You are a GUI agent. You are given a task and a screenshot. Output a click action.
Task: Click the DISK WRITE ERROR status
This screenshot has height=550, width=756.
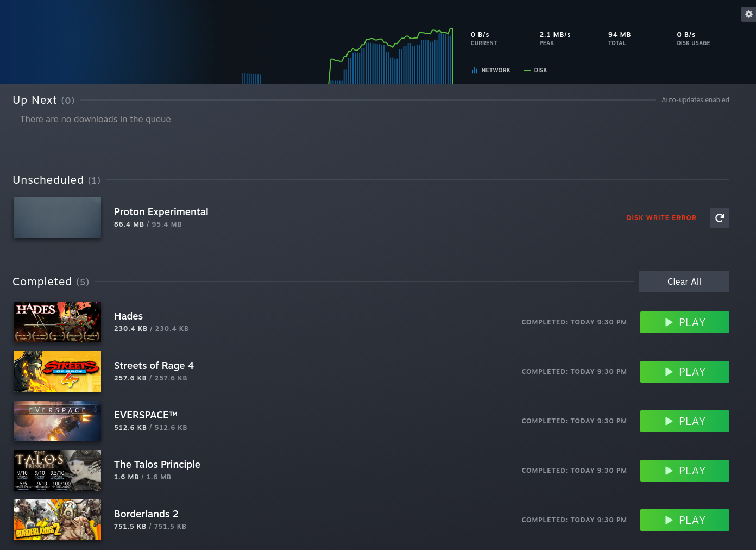(x=661, y=218)
